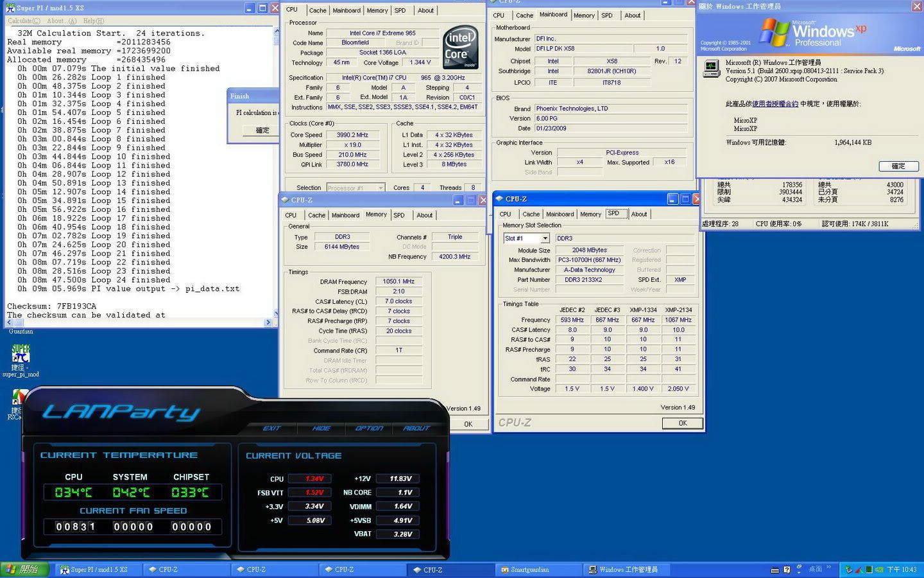Viewport: 924px width, 578px height.
Task: Click the computer icon in About dialog
Action: tap(711, 68)
